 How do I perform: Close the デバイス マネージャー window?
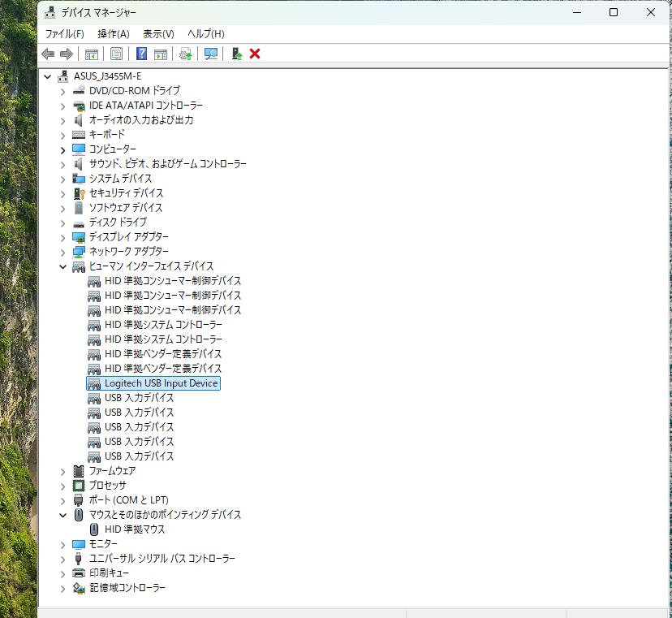click(x=651, y=12)
